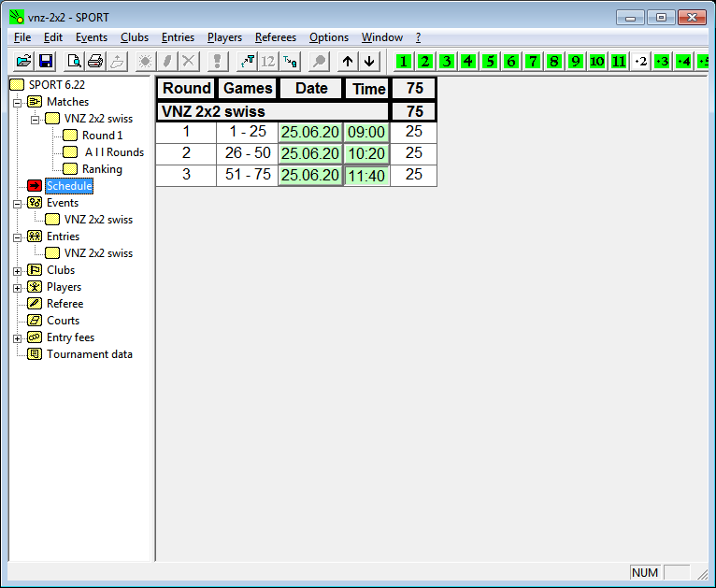Viewport: 716px width, 588px height.
Task: Click the Save diskette toolbar icon
Action: [x=46, y=62]
